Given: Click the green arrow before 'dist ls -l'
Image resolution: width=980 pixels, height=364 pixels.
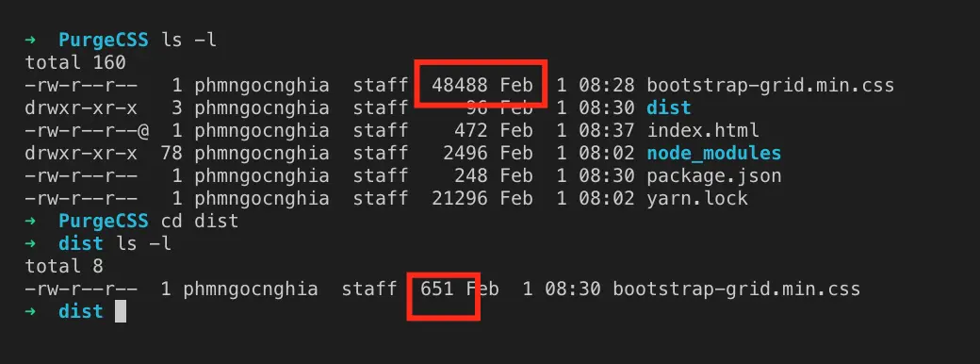Looking at the screenshot, I should [x=30, y=244].
